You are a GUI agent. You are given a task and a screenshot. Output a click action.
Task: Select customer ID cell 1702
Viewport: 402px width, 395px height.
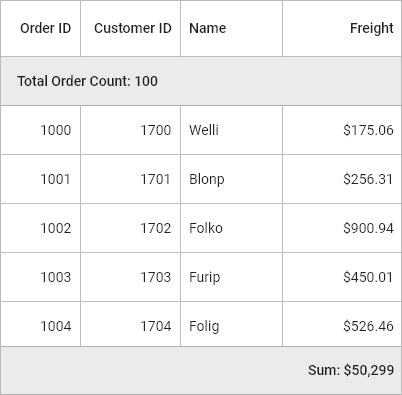(131, 228)
